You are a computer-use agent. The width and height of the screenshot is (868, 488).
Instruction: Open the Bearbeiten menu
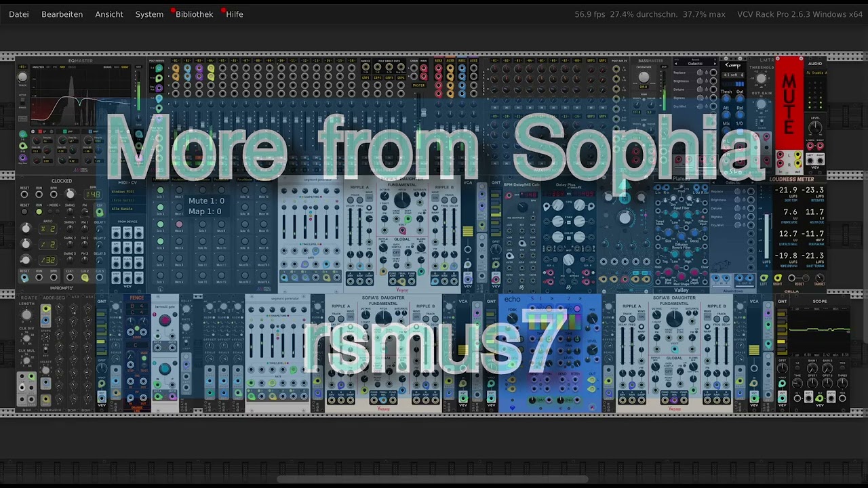click(62, 14)
